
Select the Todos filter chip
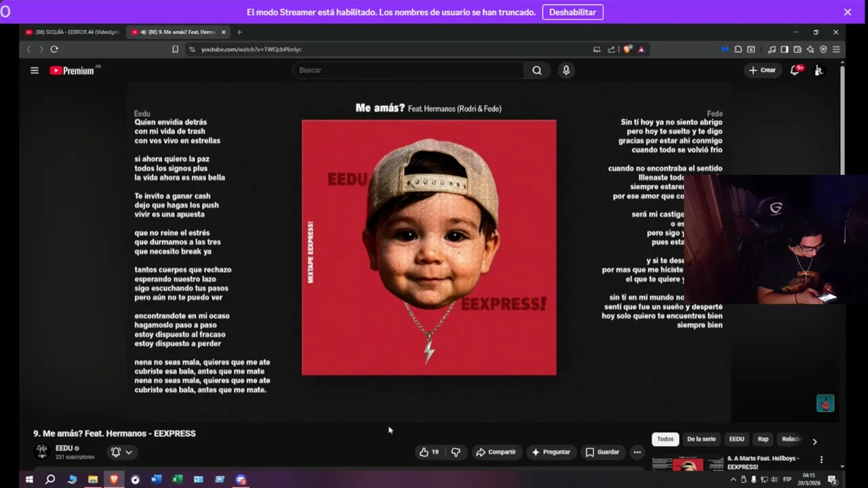[665, 439]
